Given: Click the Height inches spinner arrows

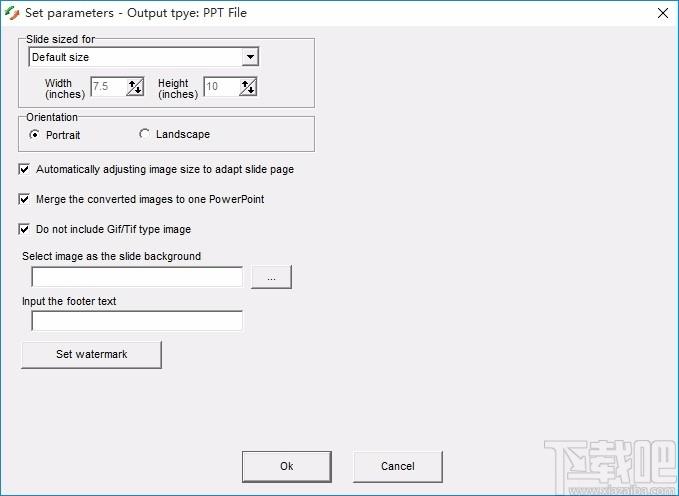Looking at the screenshot, I should click(x=248, y=87).
